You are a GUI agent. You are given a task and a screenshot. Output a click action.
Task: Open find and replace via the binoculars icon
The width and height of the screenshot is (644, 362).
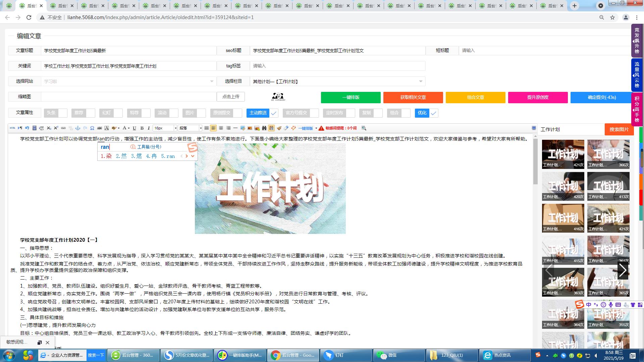[x=265, y=128]
